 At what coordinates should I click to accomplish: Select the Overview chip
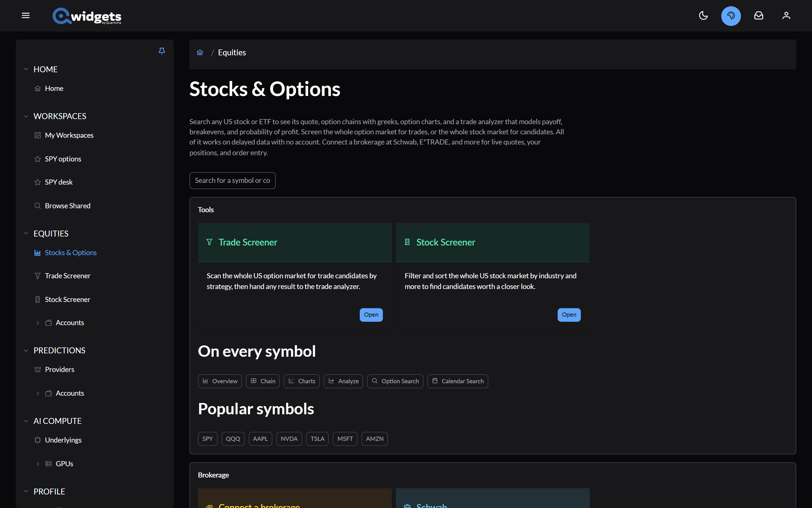pos(220,381)
